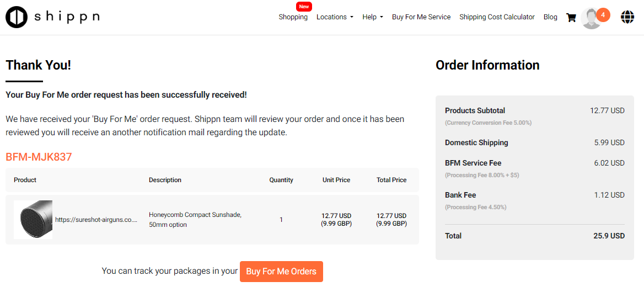This screenshot has height=292, width=644.
Task: Open Buy For Me Service page
Action: 421,17
